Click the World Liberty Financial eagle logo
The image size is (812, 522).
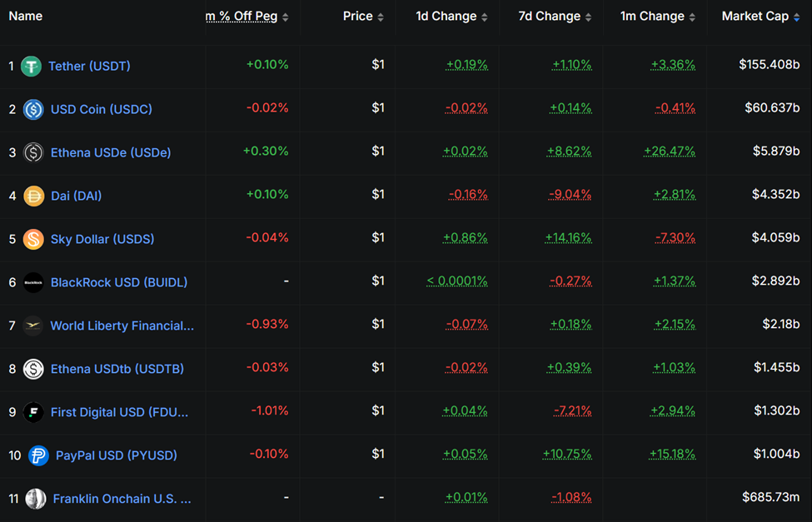point(31,326)
